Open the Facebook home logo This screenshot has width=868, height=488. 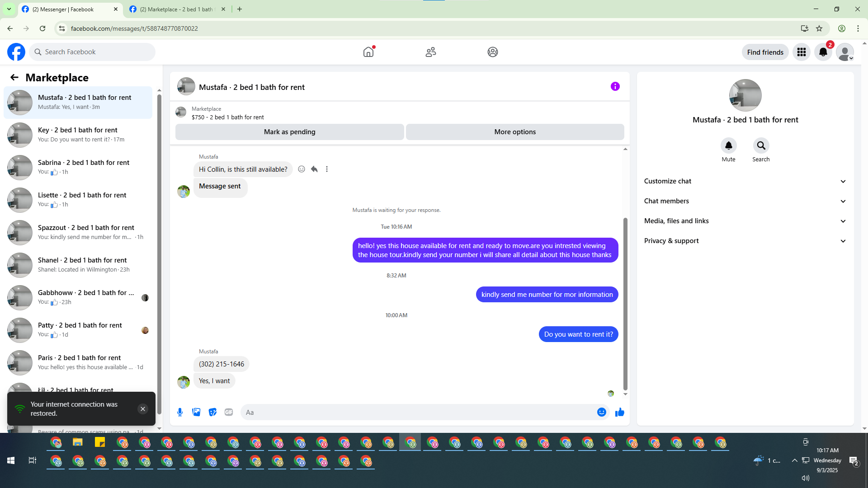[16, 52]
